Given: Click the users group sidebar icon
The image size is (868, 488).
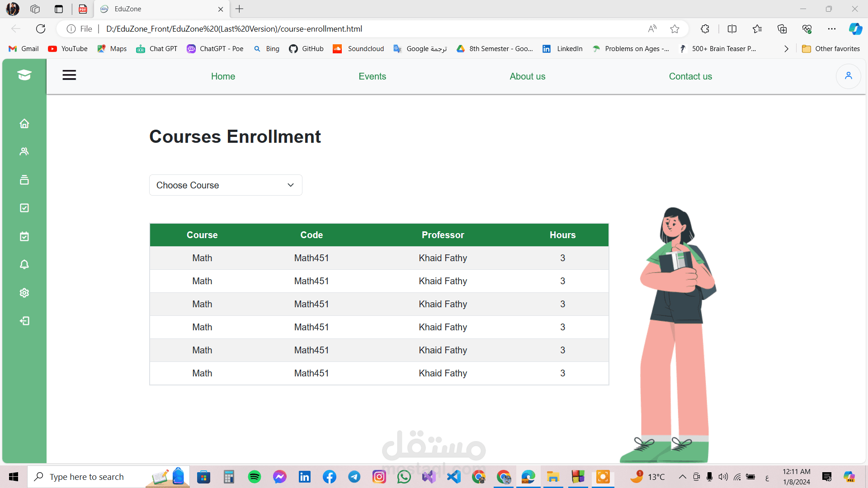Looking at the screenshot, I should pyautogui.click(x=24, y=151).
